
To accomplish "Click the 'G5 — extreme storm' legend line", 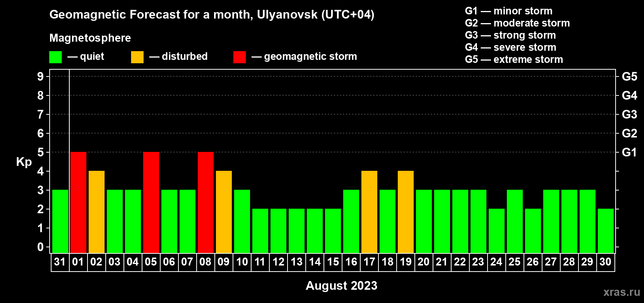I will click(x=514, y=59).
